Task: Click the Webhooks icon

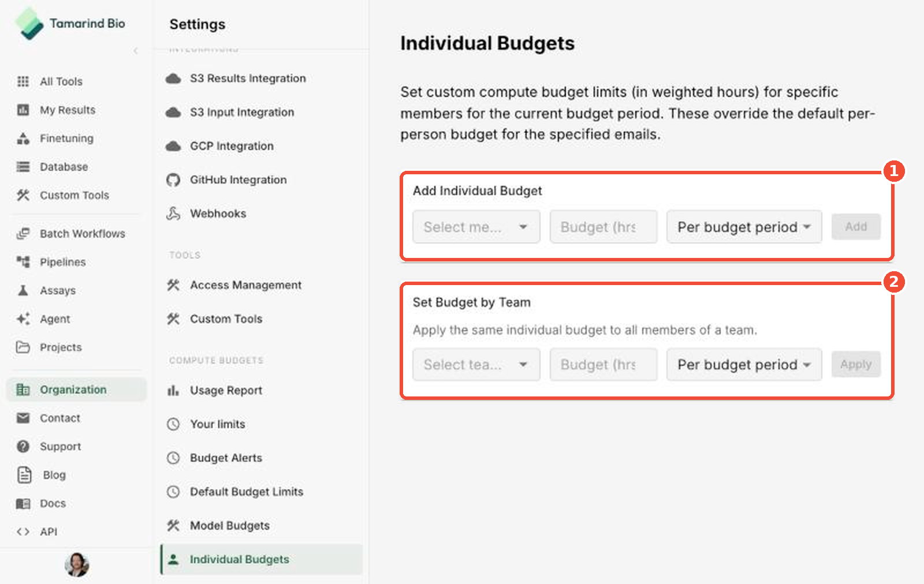Action: point(173,214)
